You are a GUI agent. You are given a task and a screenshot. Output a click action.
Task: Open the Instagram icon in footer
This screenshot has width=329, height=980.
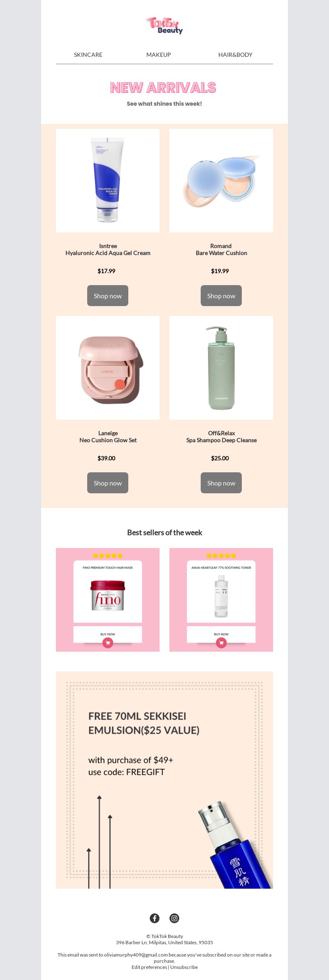click(174, 918)
